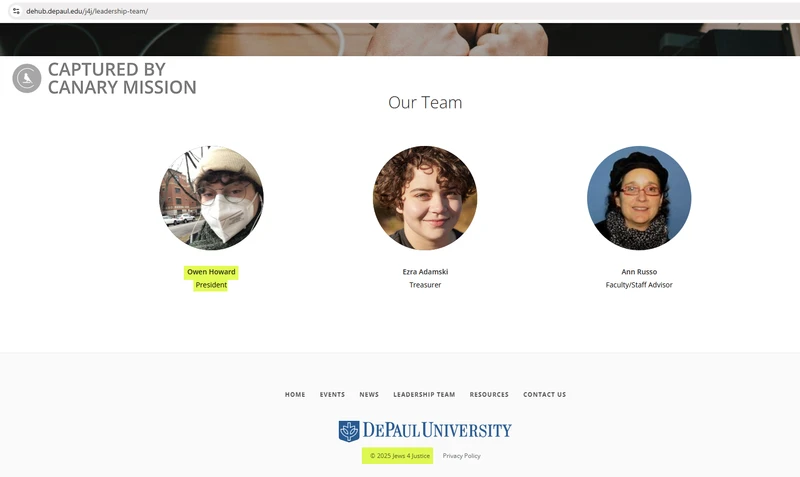Go to LEADERSHIP TEAM footer link
800x477 pixels.
point(424,394)
